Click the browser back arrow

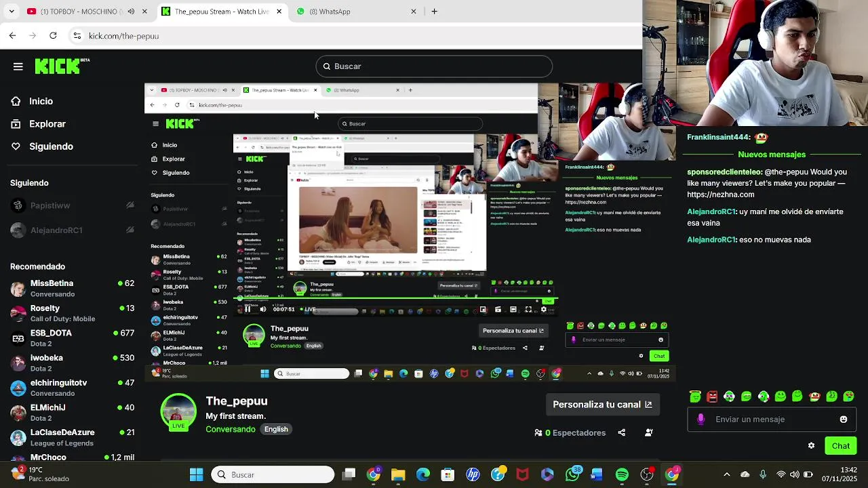(12, 35)
